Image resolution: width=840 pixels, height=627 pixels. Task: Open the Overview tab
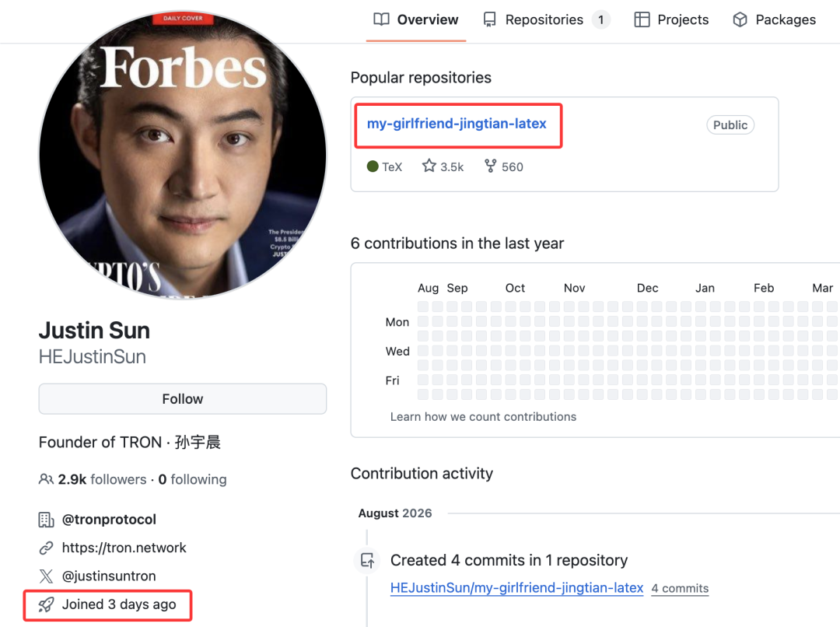pos(415,19)
